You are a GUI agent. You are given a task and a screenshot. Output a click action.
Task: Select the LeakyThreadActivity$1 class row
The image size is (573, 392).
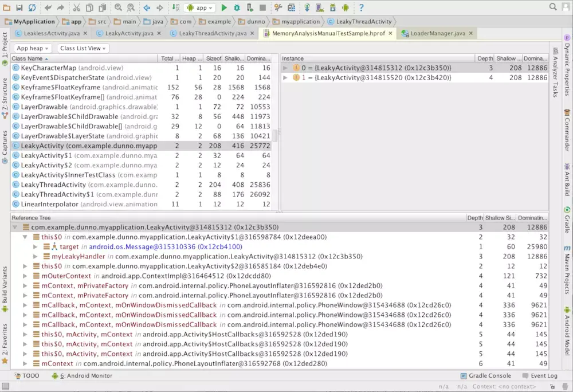142,194
